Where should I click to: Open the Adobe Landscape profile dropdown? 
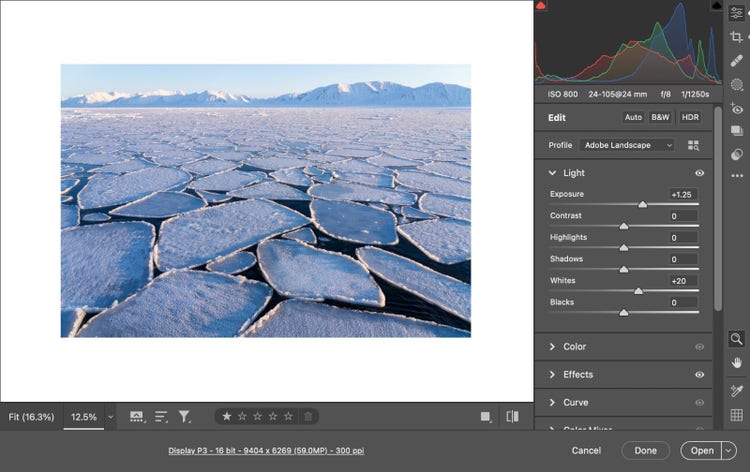[x=627, y=145]
